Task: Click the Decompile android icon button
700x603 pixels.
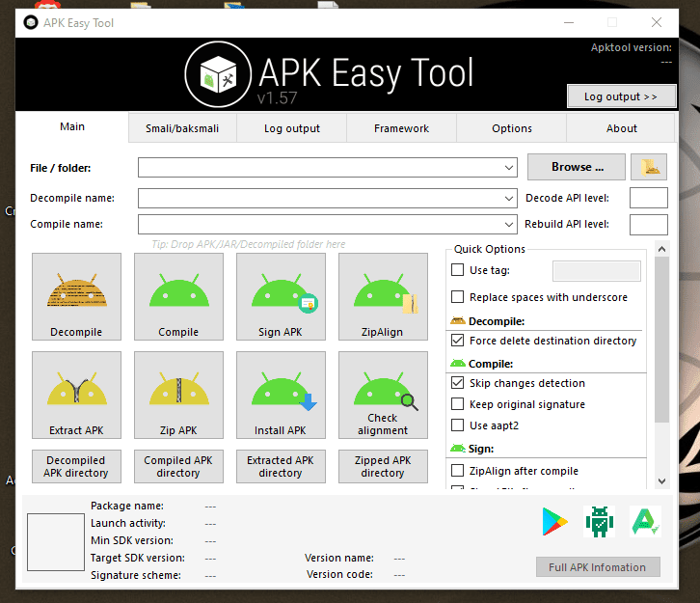Action: pos(76,296)
